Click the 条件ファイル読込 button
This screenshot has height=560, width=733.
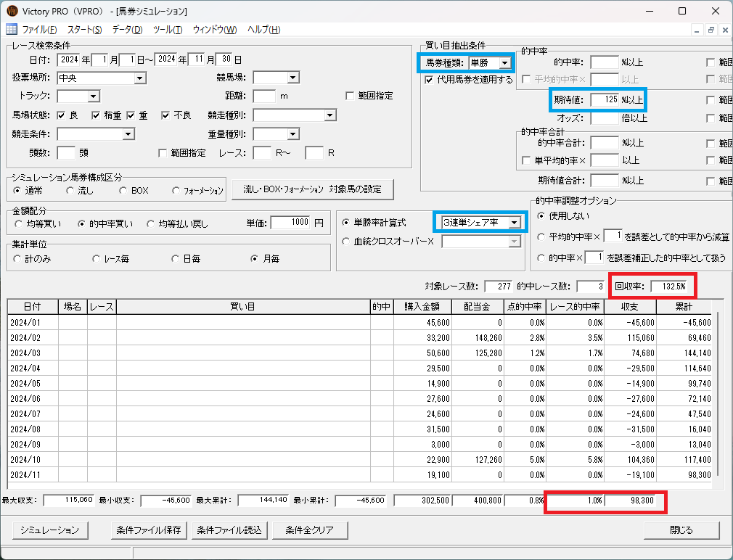coord(229,530)
